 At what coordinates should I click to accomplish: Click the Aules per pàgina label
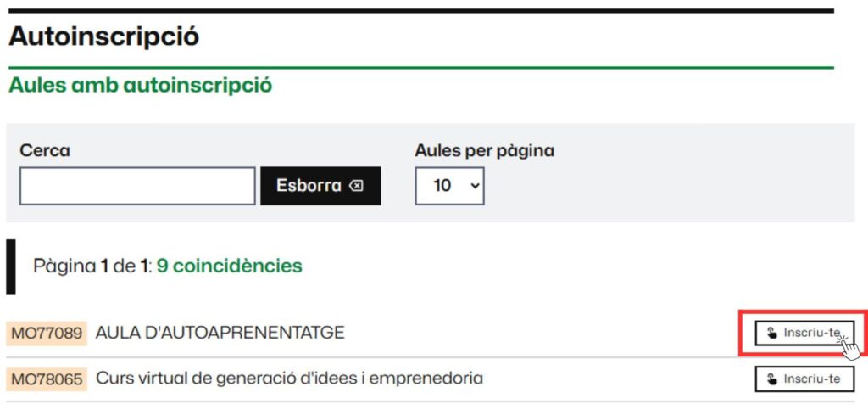[484, 151]
